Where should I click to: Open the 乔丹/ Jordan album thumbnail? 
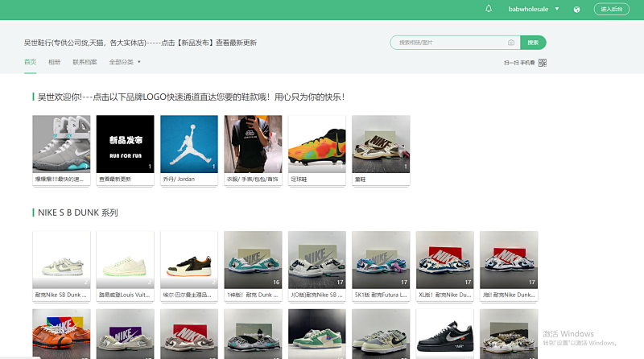tap(189, 144)
